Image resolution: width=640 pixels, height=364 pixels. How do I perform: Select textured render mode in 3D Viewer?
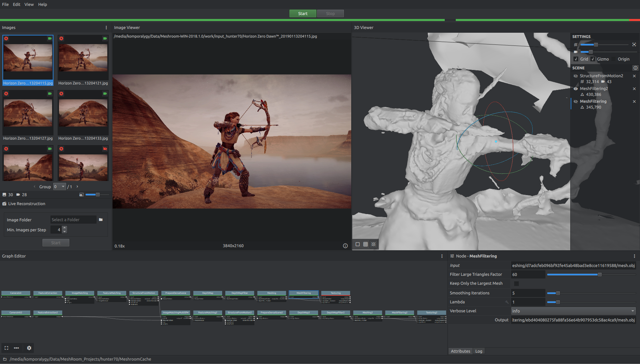pyautogui.click(x=374, y=244)
